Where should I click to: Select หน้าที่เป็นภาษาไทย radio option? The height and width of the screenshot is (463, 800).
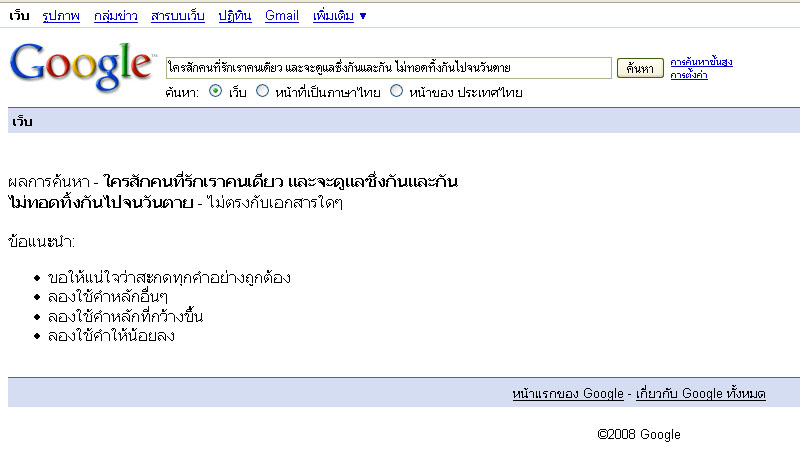pyautogui.click(x=262, y=91)
